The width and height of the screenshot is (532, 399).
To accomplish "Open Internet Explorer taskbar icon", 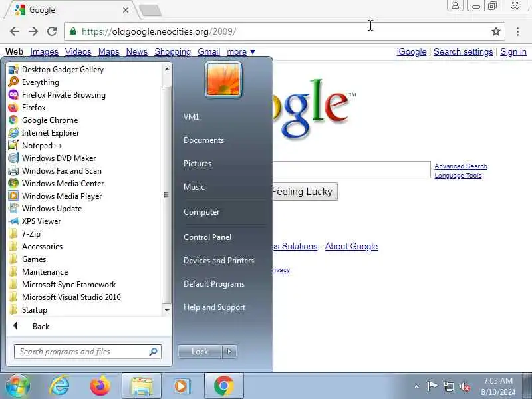I will coord(59,386).
